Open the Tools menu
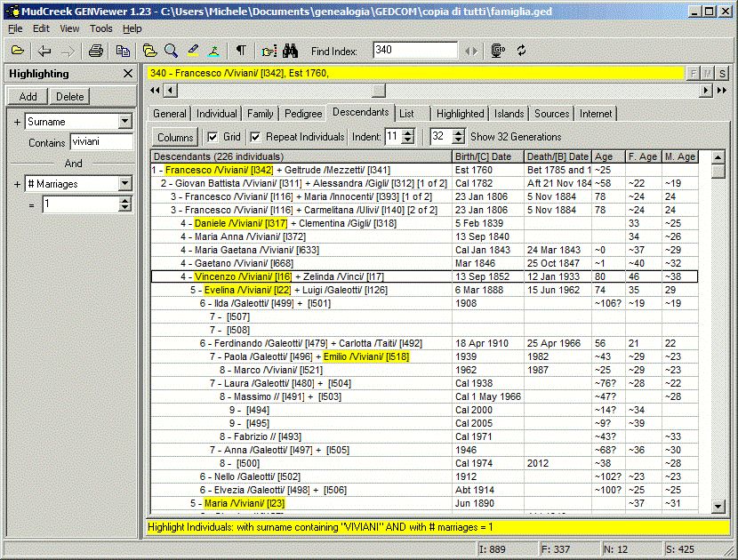 coord(100,28)
